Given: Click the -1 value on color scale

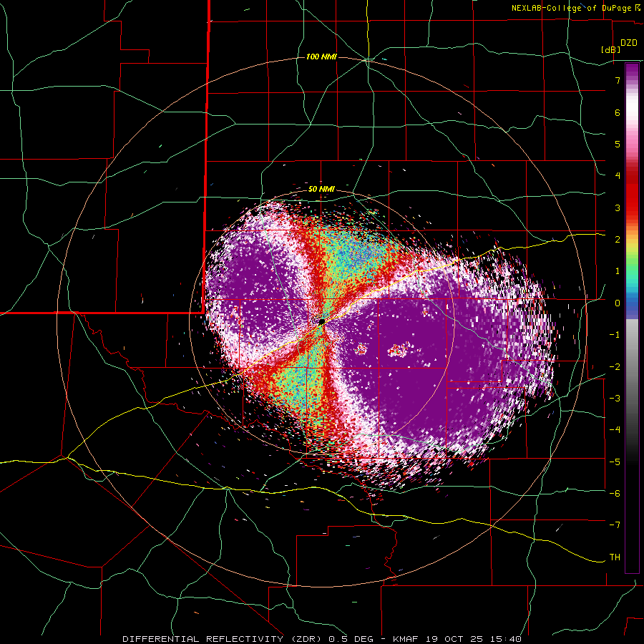Looking at the screenshot, I should click(615, 335).
